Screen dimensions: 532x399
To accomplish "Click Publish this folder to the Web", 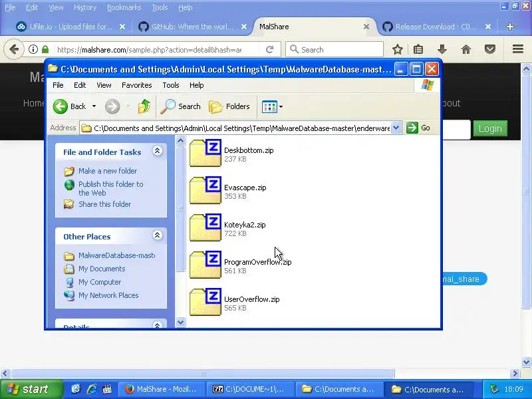I will pyautogui.click(x=110, y=188).
